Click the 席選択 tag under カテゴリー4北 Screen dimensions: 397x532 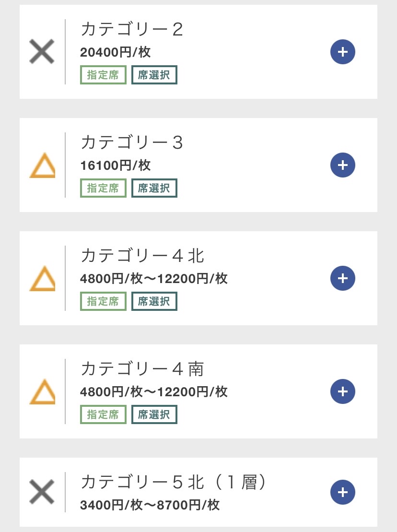[x=154, y=302]
